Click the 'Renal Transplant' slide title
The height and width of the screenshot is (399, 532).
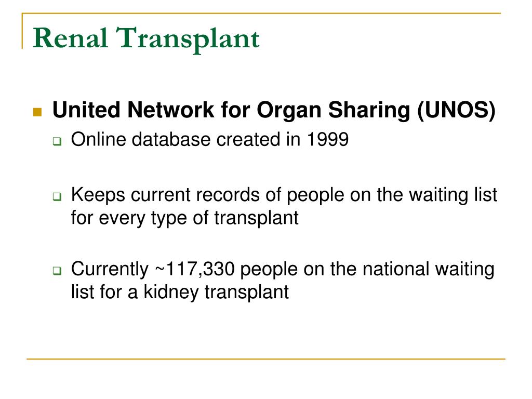point(146,39)
